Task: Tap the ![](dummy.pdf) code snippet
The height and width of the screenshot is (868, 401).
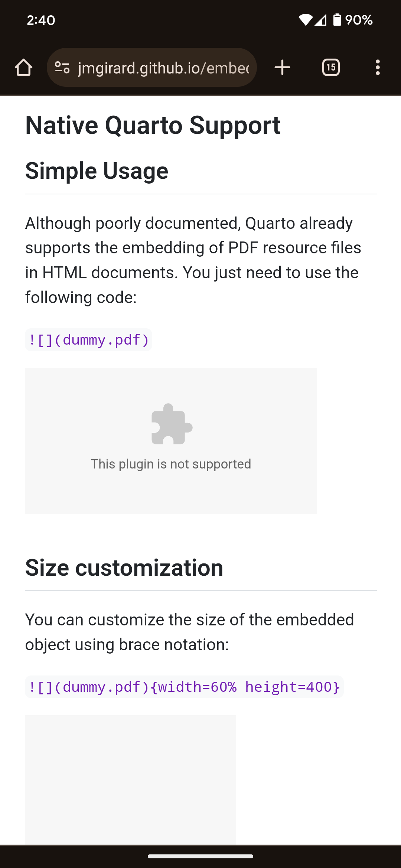Action: [x=88, y=340]
